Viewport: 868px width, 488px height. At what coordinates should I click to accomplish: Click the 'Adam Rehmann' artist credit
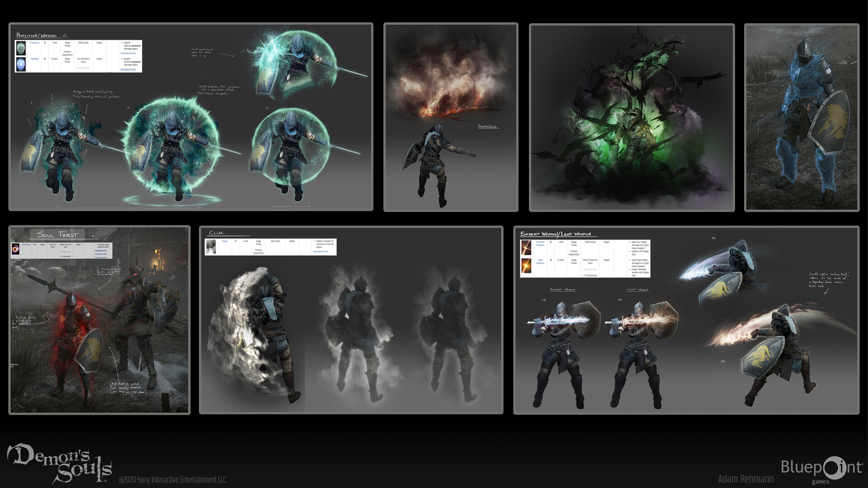[x=746, y=479]
